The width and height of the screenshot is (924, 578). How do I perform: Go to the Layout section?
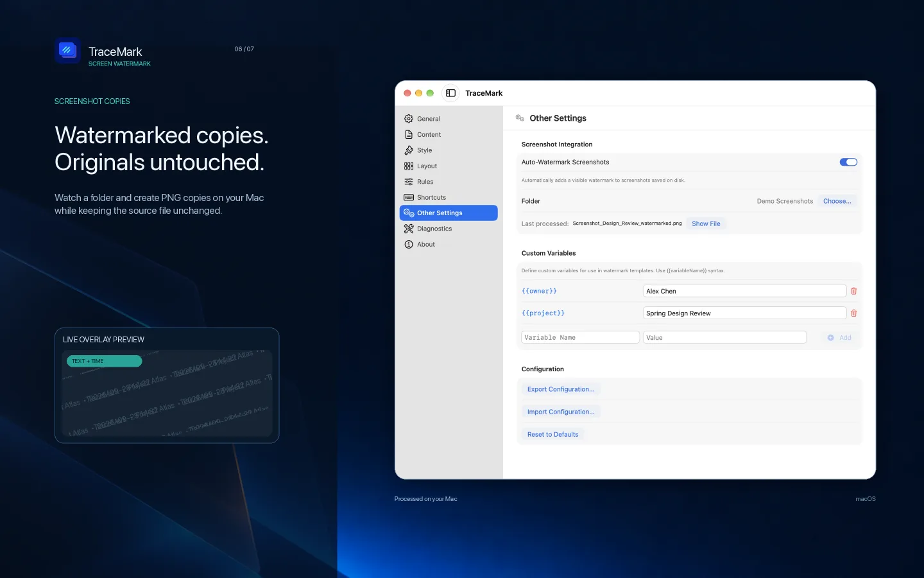pos(449,166)
